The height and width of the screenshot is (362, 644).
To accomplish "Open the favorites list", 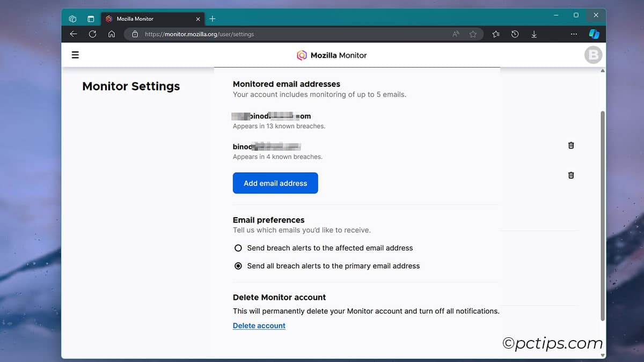I will coord(496,34).
